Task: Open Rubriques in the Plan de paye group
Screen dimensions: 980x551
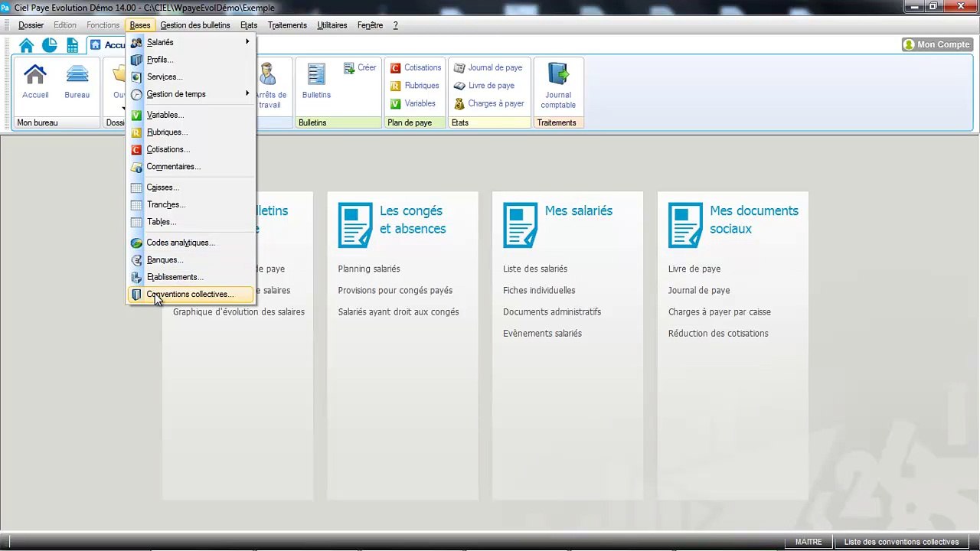Action: point(414,86)
